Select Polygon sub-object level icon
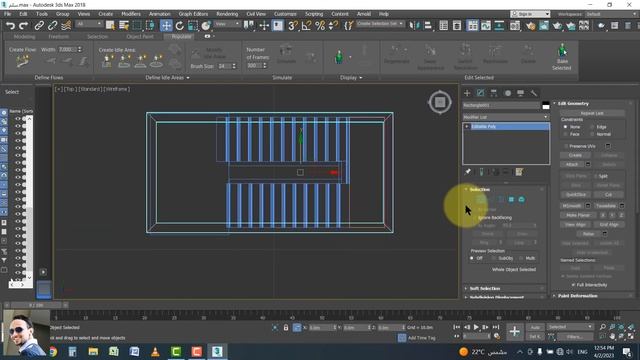This screenshot has width=640, height=360. tap(511, 200)
